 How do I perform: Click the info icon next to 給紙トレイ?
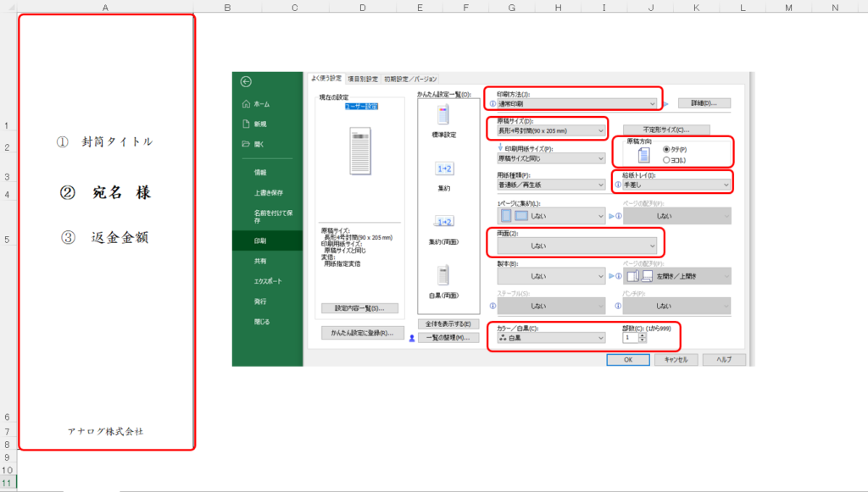(617, 184)
